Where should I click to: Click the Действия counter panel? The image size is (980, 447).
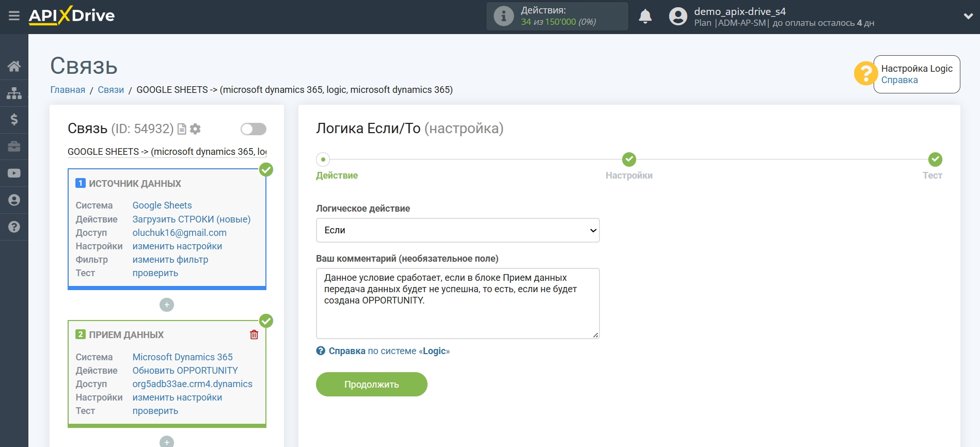(x=557, y=16)
